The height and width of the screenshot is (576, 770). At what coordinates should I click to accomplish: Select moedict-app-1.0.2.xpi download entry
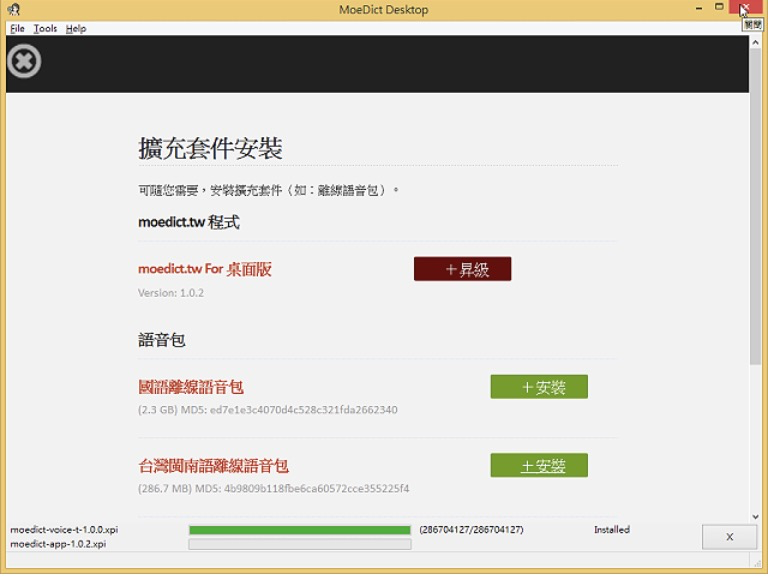pyautogui.click(x=58, y=544)
